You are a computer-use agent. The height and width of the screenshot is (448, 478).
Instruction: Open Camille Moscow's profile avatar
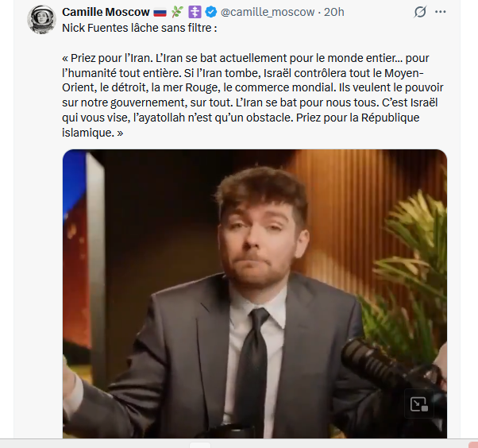point(40,19)
